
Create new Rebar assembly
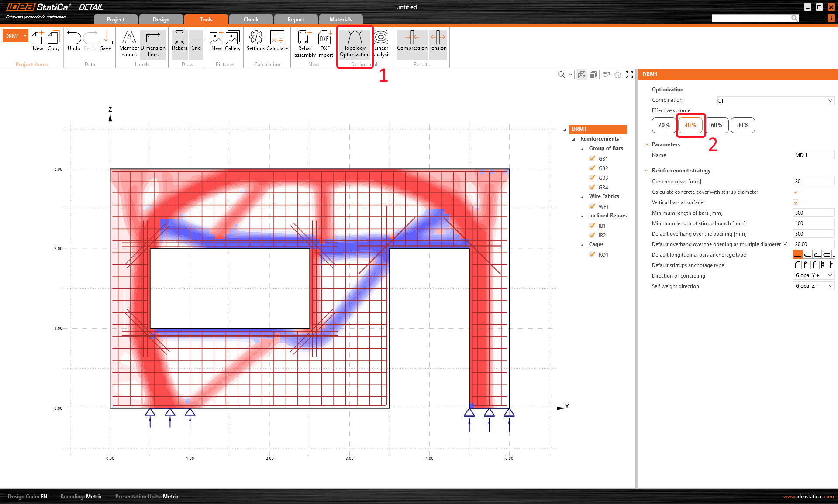point(304,44)
